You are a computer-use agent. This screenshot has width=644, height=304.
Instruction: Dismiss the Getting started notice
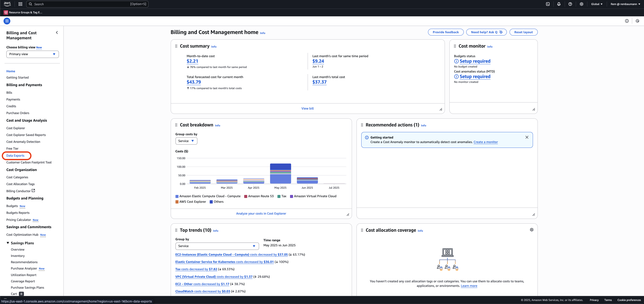point(527,137)
